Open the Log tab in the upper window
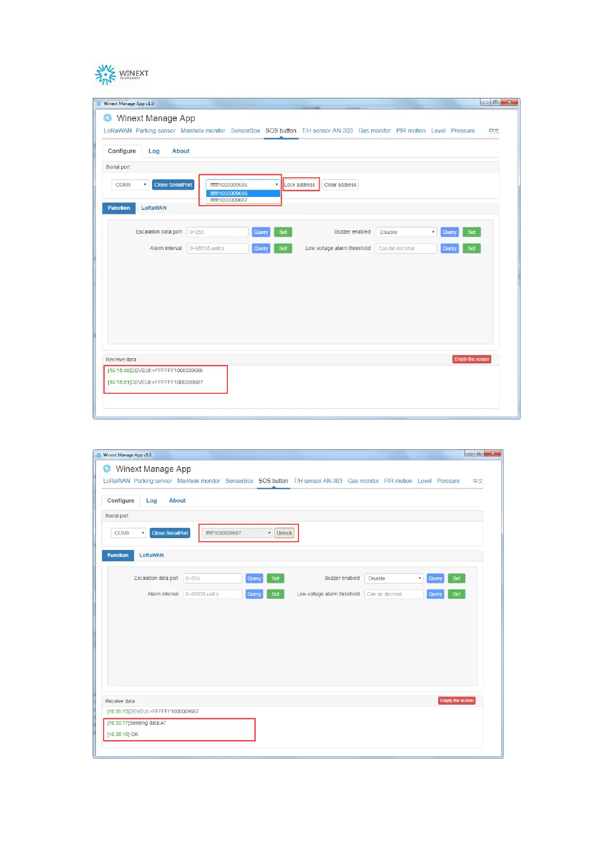The width and height of the screenshot is (614, 868). tap(154, 151)
